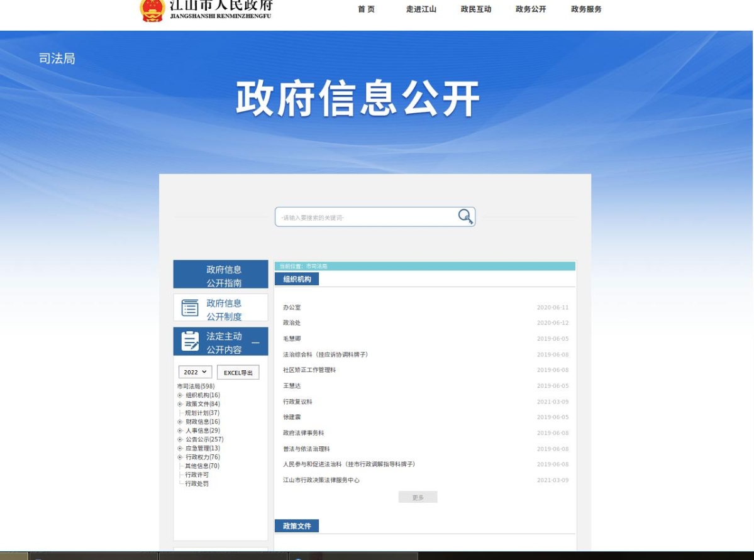754x560 pixels.
Task: Select 市司法局(598) tree root
Action: pyautogui.click(x=196, y=386)
